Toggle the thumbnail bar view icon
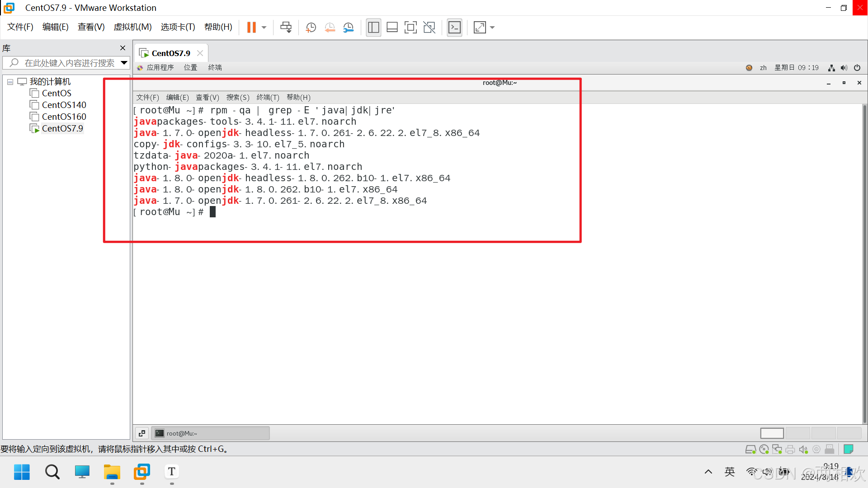The width and height of the screenshot is (868, 488). point(392,28)
